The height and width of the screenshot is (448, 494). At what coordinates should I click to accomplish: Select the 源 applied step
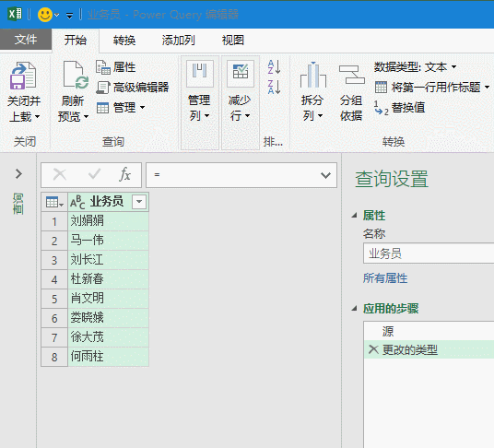429,331
